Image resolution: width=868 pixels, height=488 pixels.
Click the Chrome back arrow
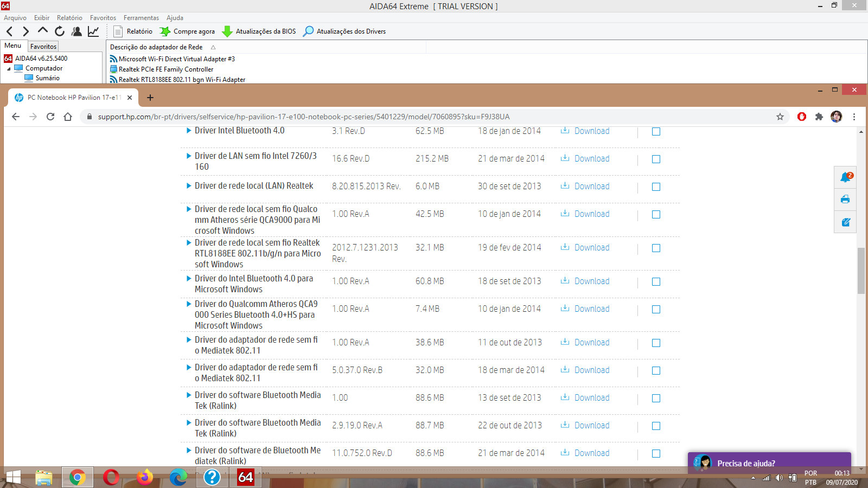click(16, 117)
